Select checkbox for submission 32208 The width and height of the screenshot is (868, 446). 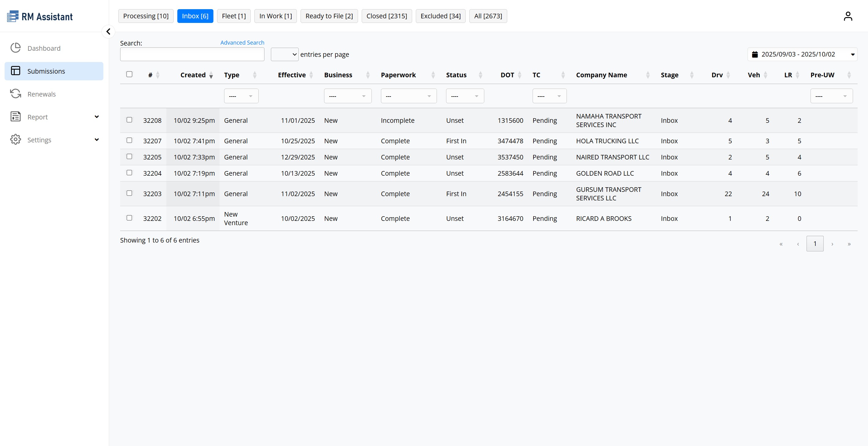point(129,120)
